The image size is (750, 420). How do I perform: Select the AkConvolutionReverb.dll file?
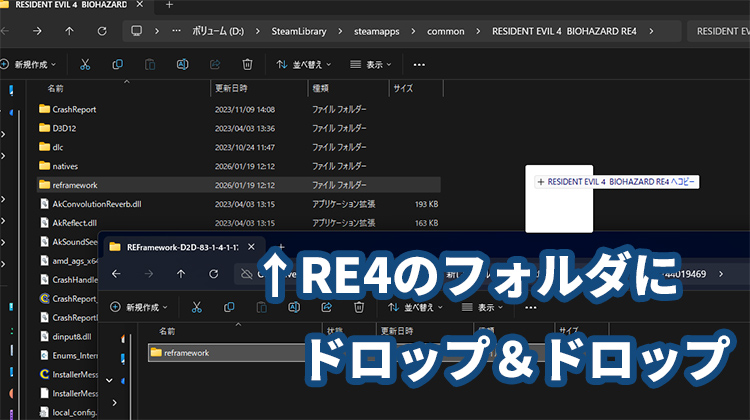click(96, 203)
